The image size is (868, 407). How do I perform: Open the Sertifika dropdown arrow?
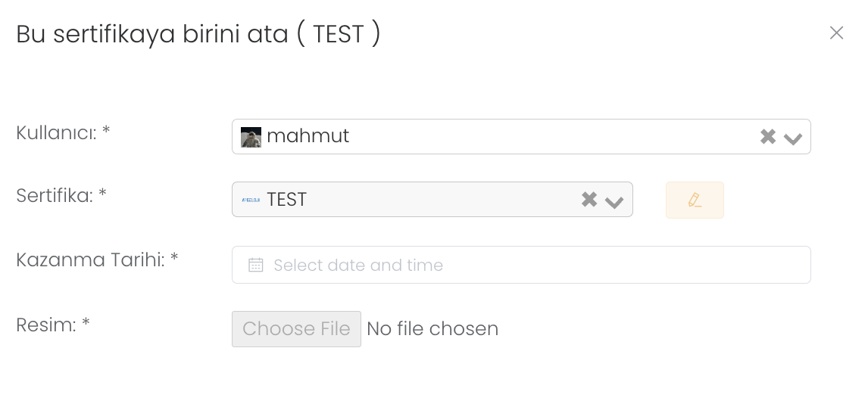pyautogui.click(x=614, y=201)
